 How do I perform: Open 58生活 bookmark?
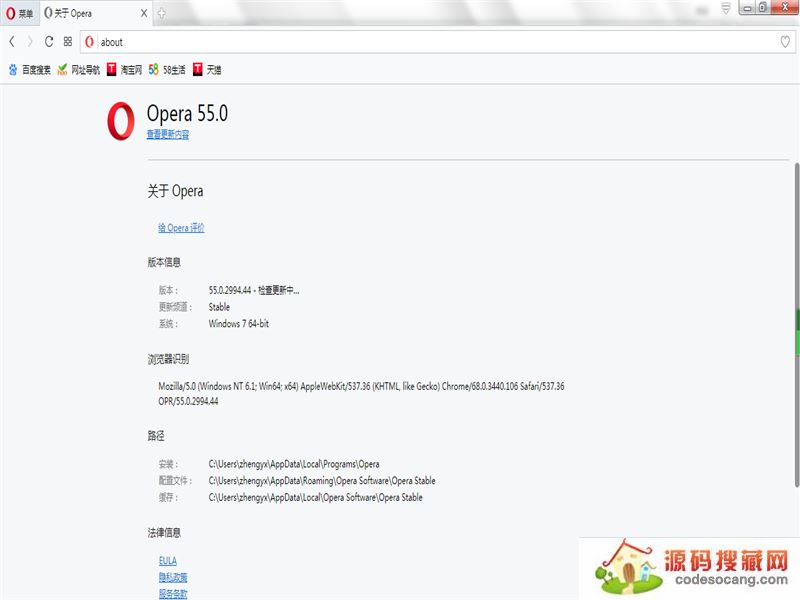pyautogui.click(x=167, y=70)
